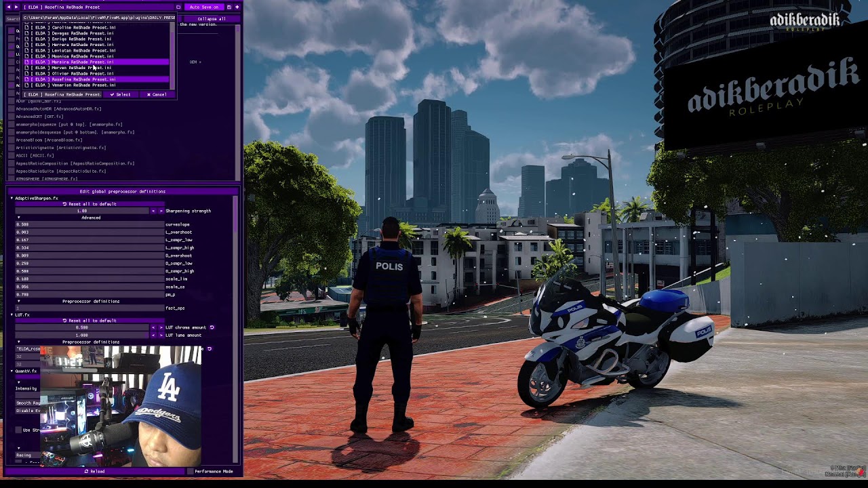Decrease Sharpening strength with left arrow
Viewport: 868px width, 488px height.
153,211
